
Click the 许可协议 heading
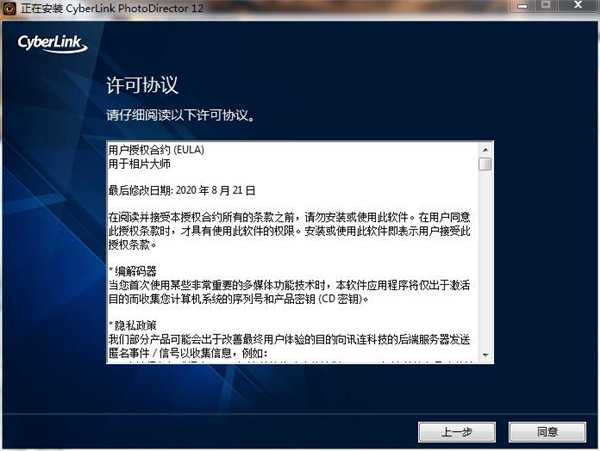pyautogui.click(x=142, y=85)
